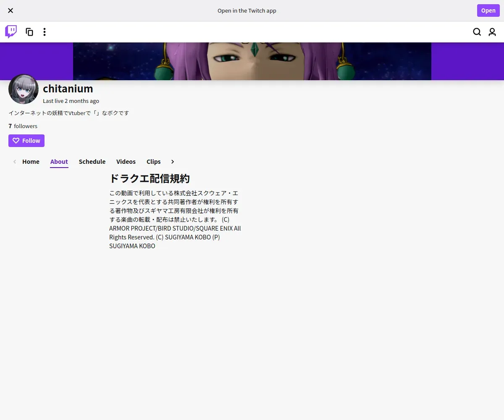Click the 7 followers count
This screenshot has height=420, width=504.
point(23,126)
